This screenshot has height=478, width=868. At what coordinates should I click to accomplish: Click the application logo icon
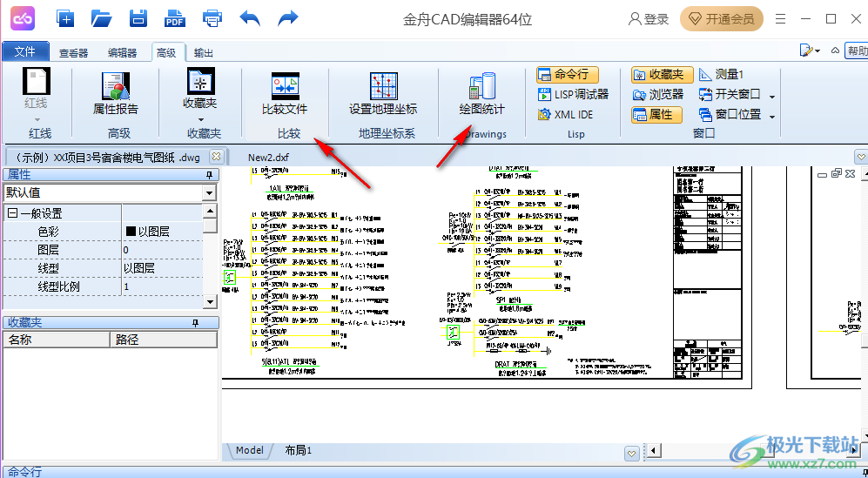(23, 19)
